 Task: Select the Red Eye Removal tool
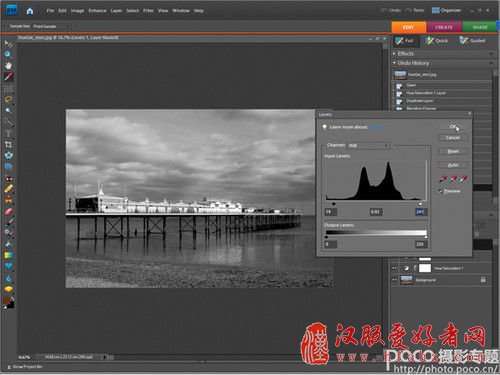[8, 178]
